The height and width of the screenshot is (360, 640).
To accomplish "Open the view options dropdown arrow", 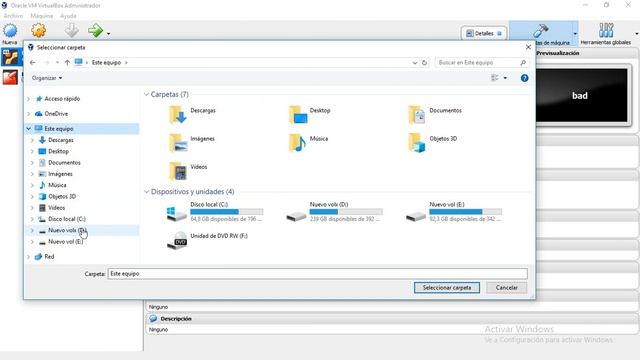I will pos(505,78).
